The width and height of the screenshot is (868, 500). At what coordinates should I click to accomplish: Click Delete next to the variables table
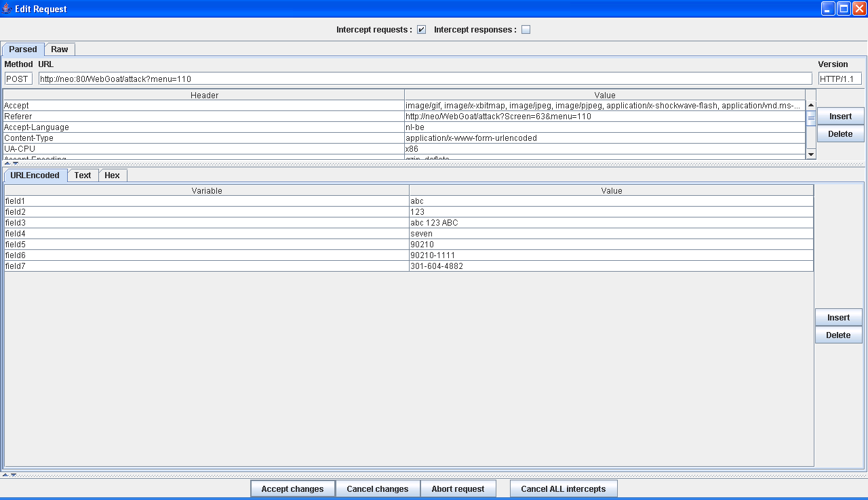click(x=838, y=335)
